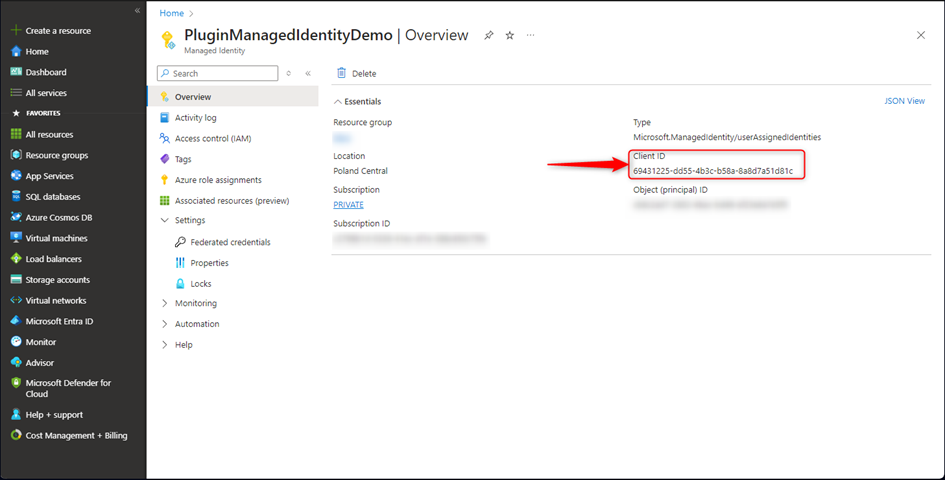Select Overview in the resource menu
945x480 pixels.
(x=233, y=96)
